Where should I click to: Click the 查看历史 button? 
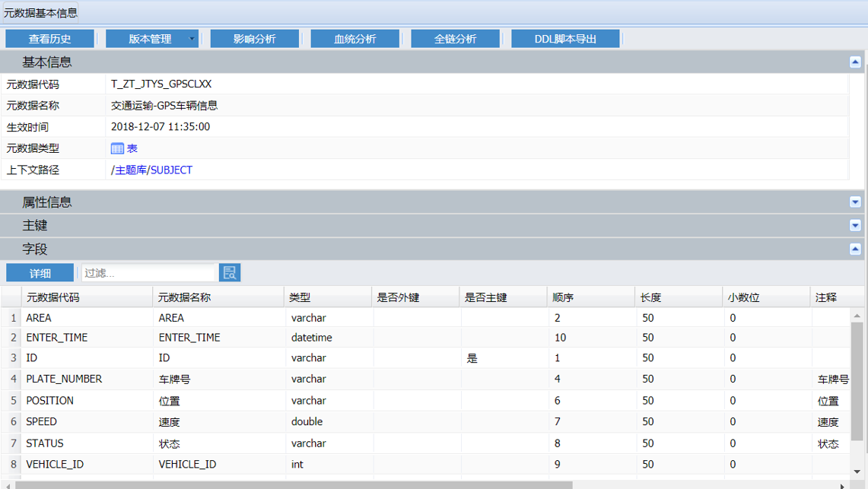(x=50, y=39)
